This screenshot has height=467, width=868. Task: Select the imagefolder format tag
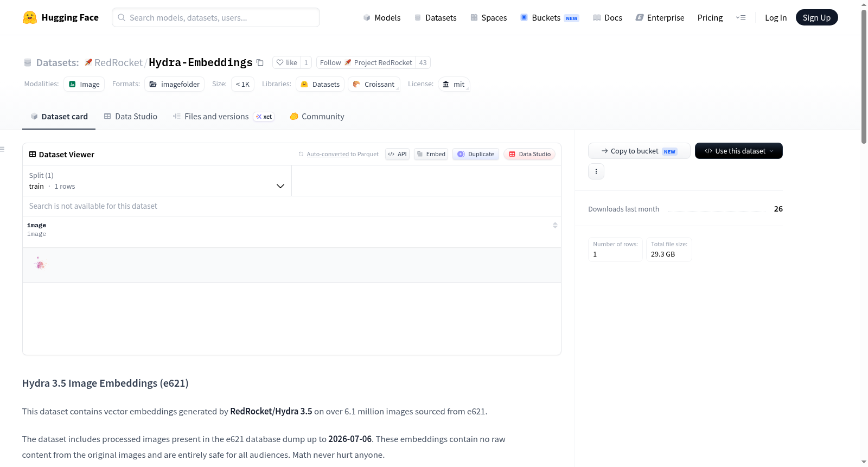tap(175, 84)
